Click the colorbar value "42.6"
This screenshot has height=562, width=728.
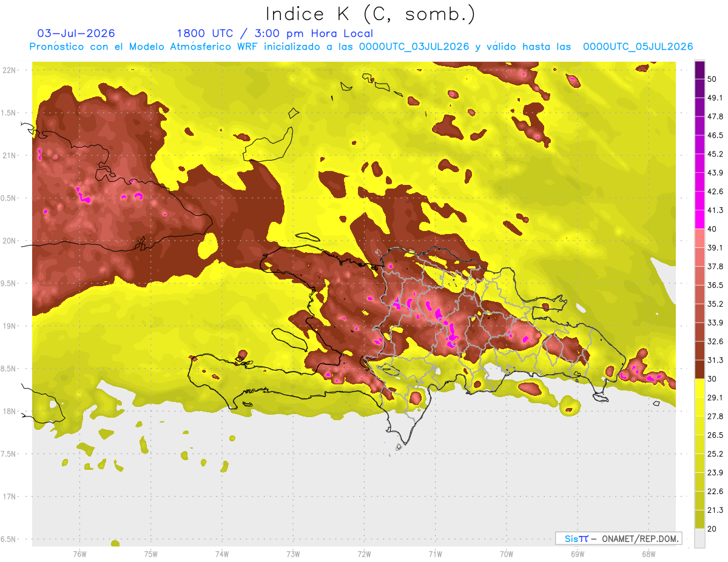tap(715, 192)
